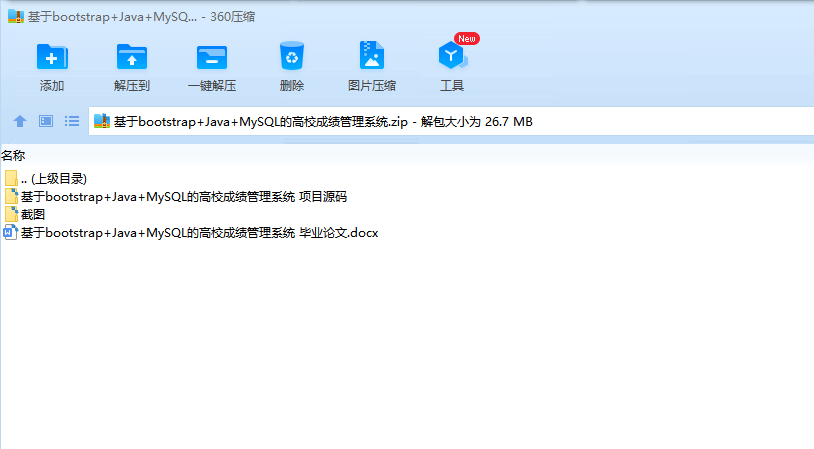Click the 上级目录 folder icon

pos(11,178)
